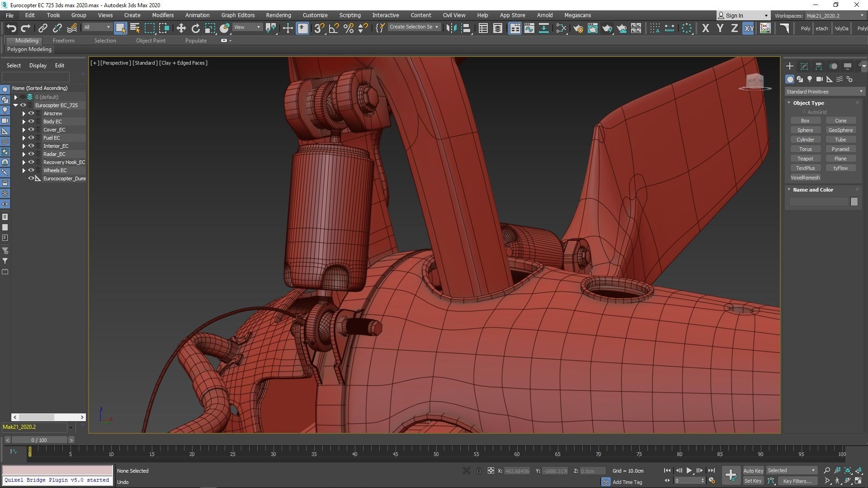Toggle the Angle Snap icon
The width and height of the screenshot is (868, 488).
pos(334,28)
